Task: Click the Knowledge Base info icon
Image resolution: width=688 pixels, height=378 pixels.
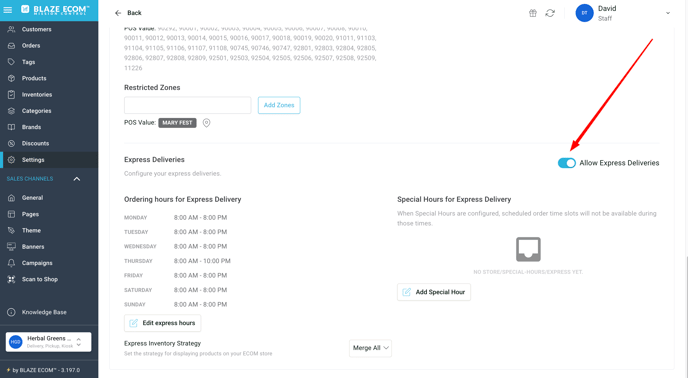Action: pos(11,312)
